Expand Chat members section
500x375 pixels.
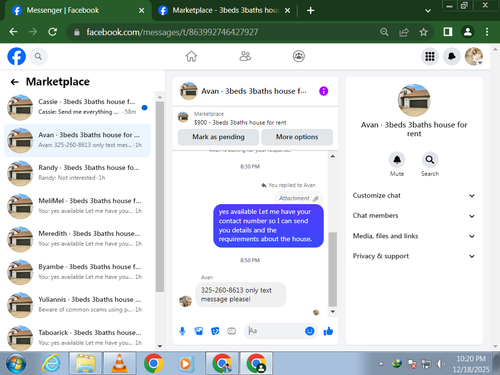(x=414, y=216)
